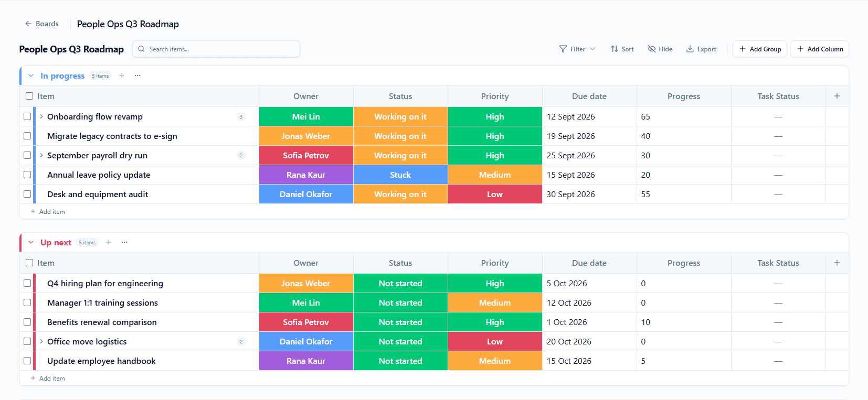Click plus icon beside Up next group

[x=109, y=242]
